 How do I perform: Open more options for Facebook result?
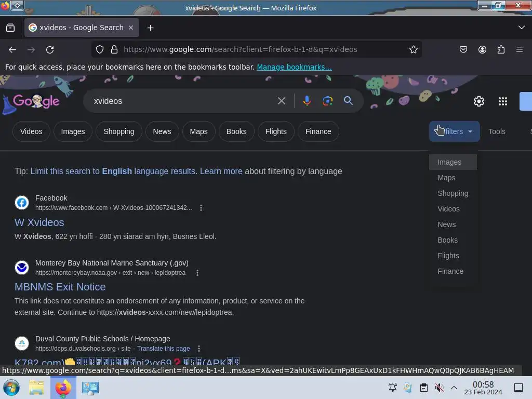201,208
